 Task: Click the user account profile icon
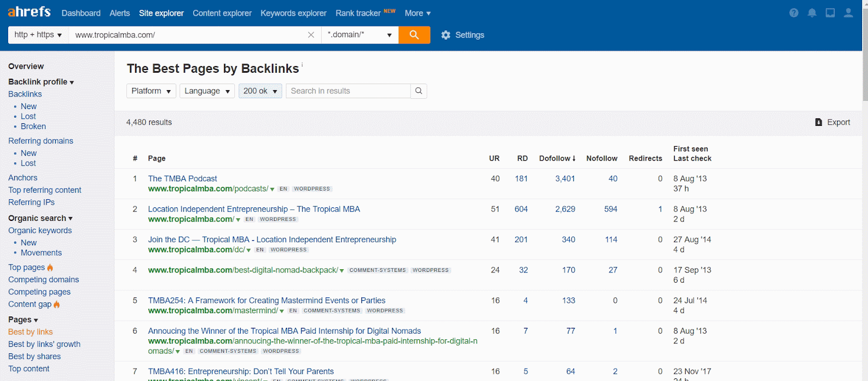pyautogui.click(x=848, y=13)
